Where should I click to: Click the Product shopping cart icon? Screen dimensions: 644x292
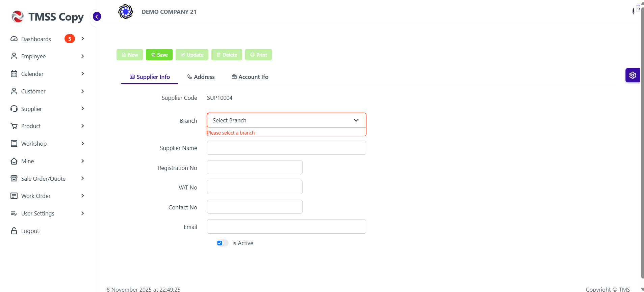14,126
